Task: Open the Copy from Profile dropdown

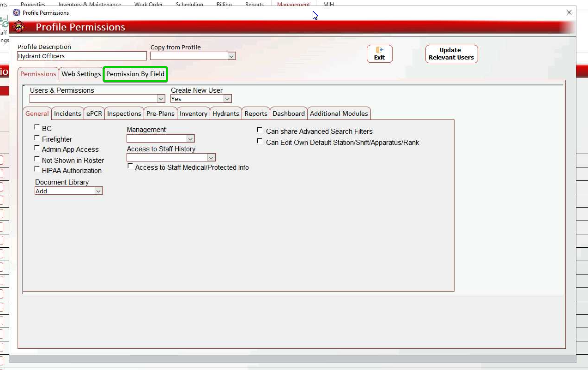Action: point(231,56)
